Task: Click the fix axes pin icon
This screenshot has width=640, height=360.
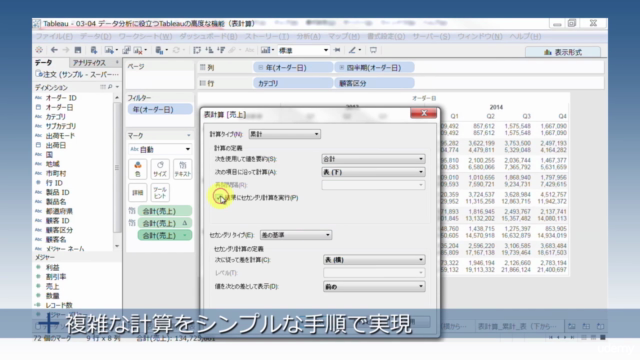Action: pos(337,50)
